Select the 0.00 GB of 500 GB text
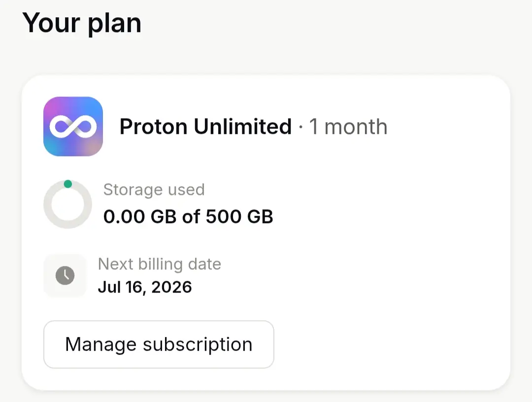The height and width of the screenshot is (402, 532). point(188,216)
